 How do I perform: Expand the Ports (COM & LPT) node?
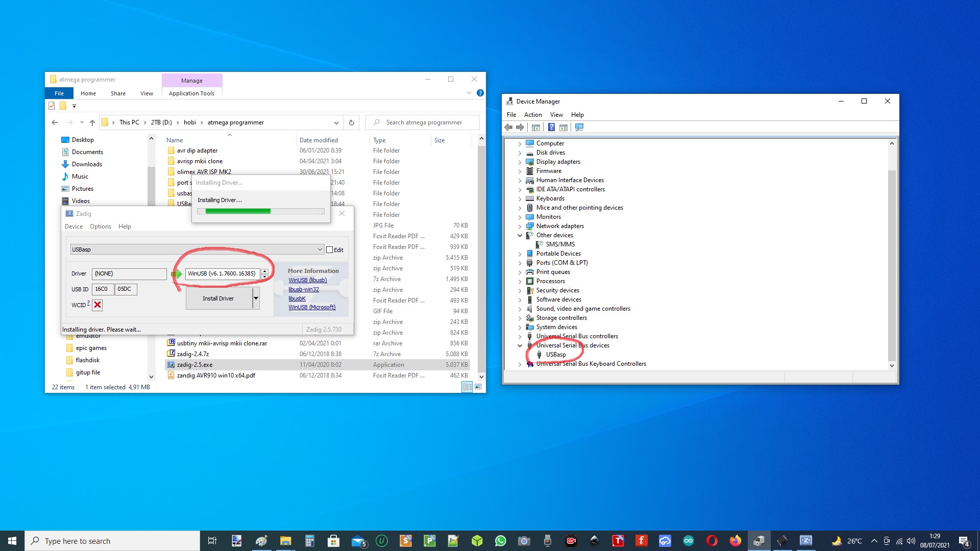(x=520, y=263)
